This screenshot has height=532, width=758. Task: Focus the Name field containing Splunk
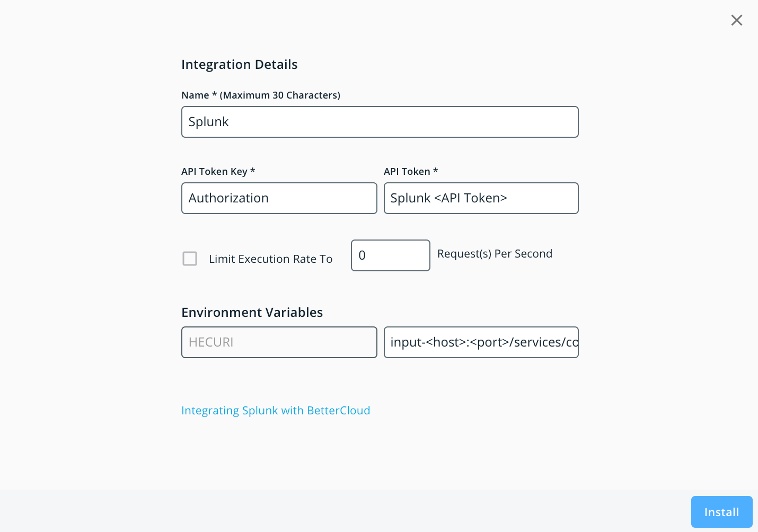(x=380, y=122)
